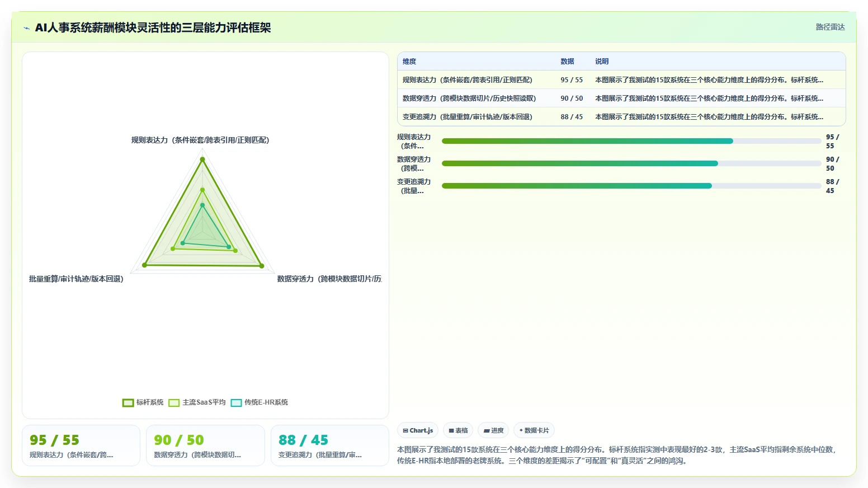Click the 路径雷达 label in header

[830, 27]
